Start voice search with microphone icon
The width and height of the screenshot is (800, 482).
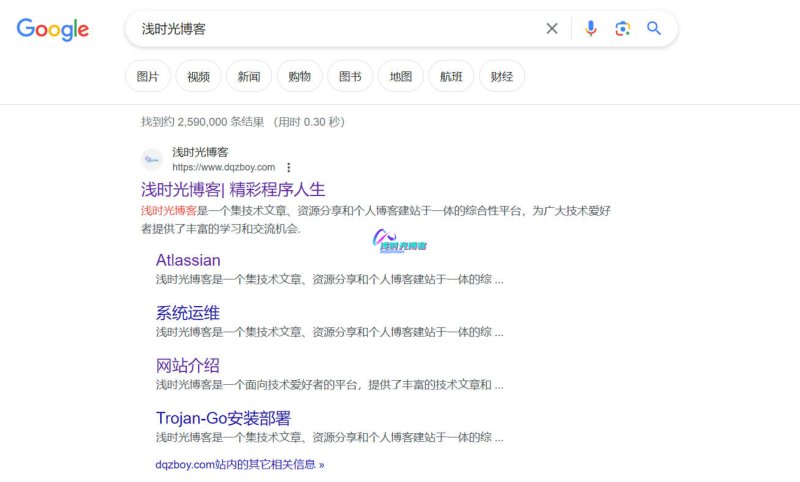point(591,29)
